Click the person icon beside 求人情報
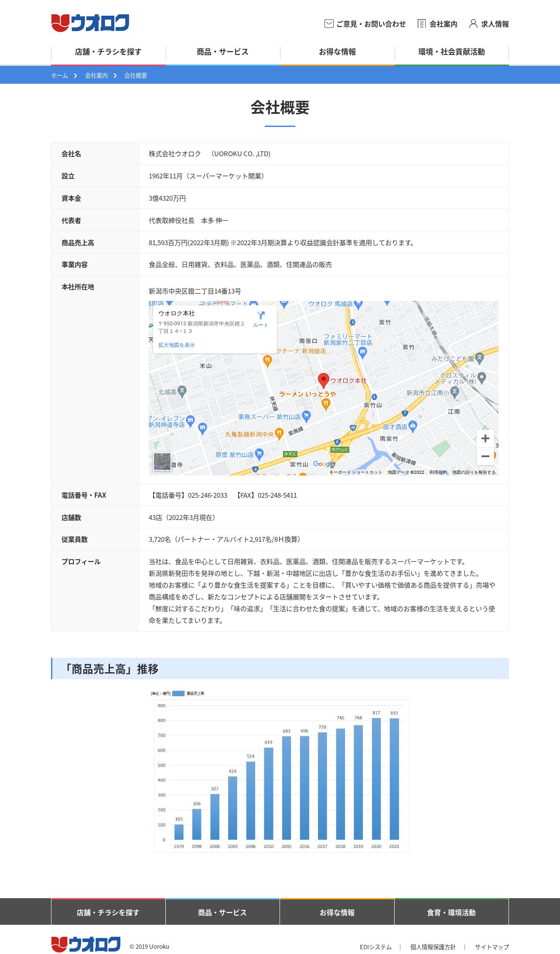This screenshot has height=954, width=560. 473,24
